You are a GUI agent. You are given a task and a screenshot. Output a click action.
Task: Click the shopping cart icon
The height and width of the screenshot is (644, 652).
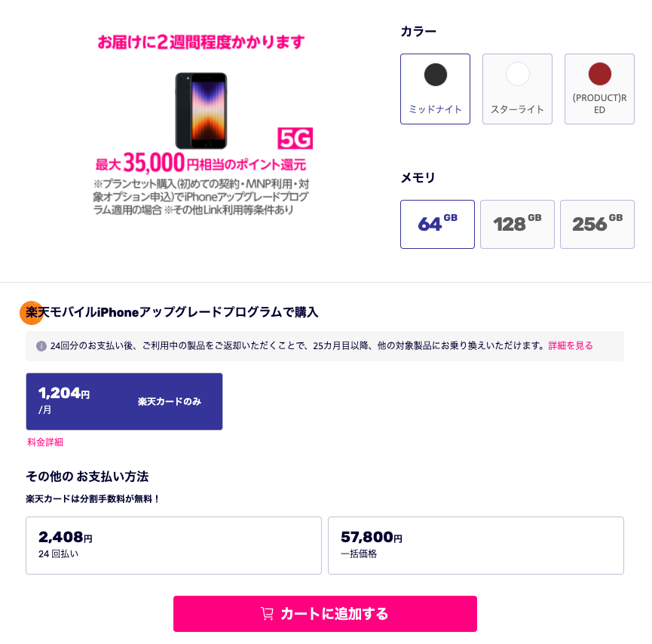tap(267, 614)
